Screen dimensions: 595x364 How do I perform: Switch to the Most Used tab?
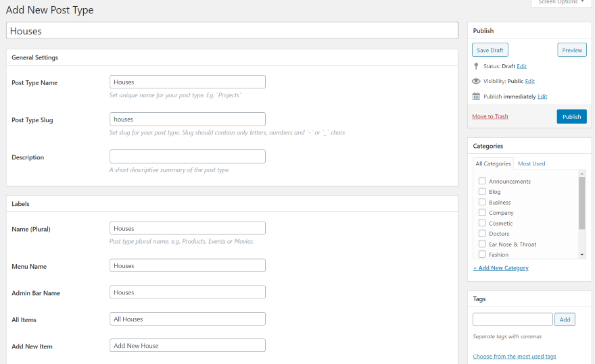(x=531, y=163)
